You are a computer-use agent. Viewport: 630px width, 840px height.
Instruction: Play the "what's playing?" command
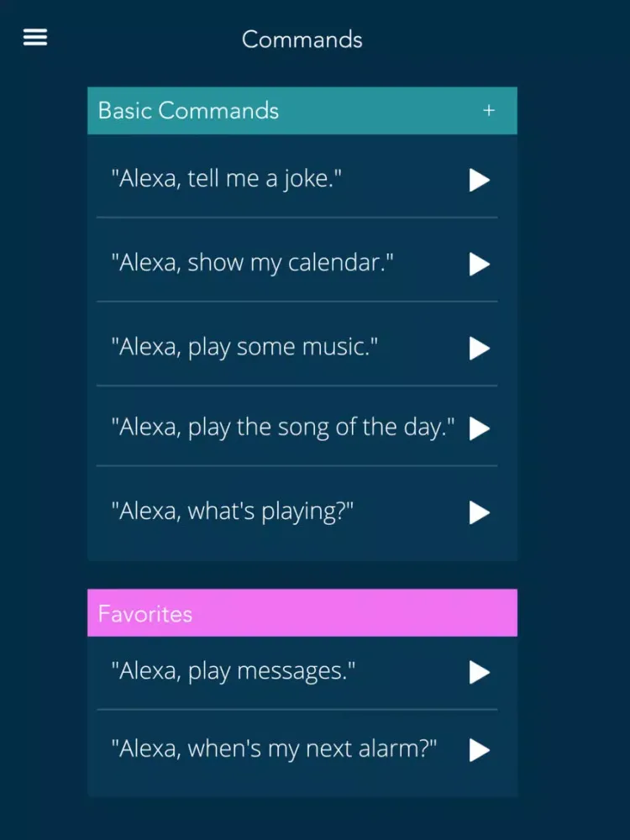point(479,512)
